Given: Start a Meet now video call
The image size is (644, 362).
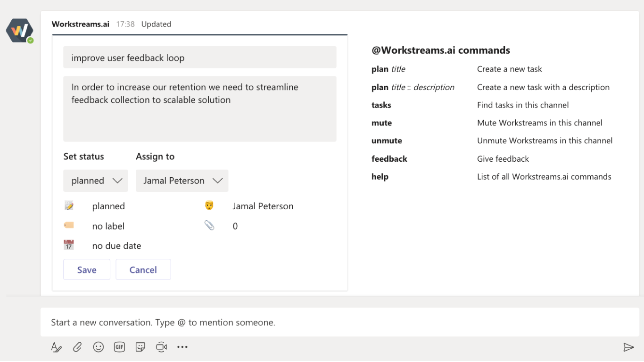Looking at the screenshot, I should pyautogui.click(x=161, y=347).
